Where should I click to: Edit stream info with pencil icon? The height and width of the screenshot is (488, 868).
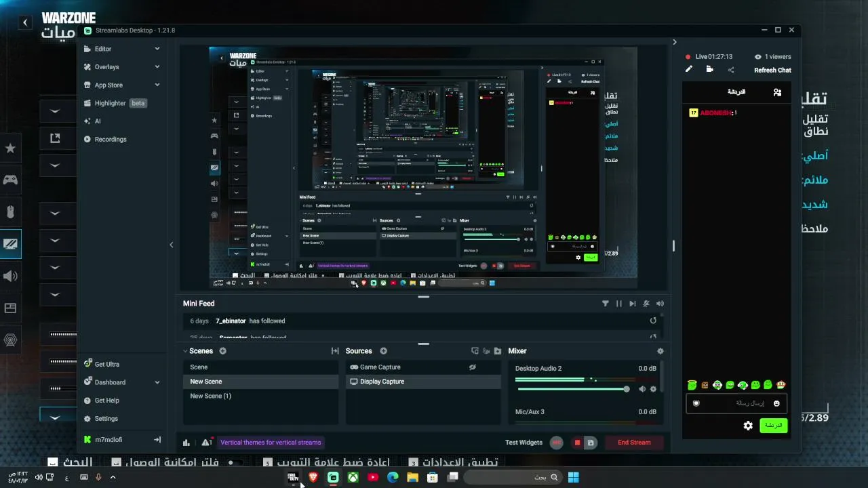pos(689,69)
